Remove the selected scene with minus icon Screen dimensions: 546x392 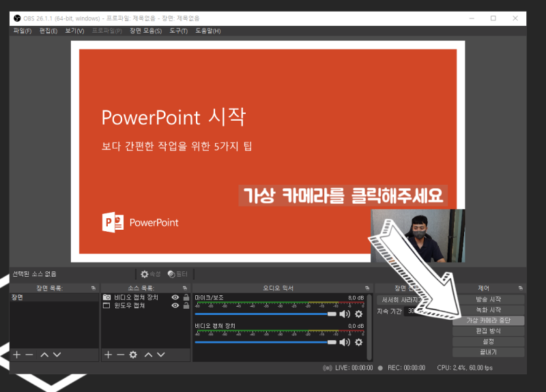[x=29, y=355]
